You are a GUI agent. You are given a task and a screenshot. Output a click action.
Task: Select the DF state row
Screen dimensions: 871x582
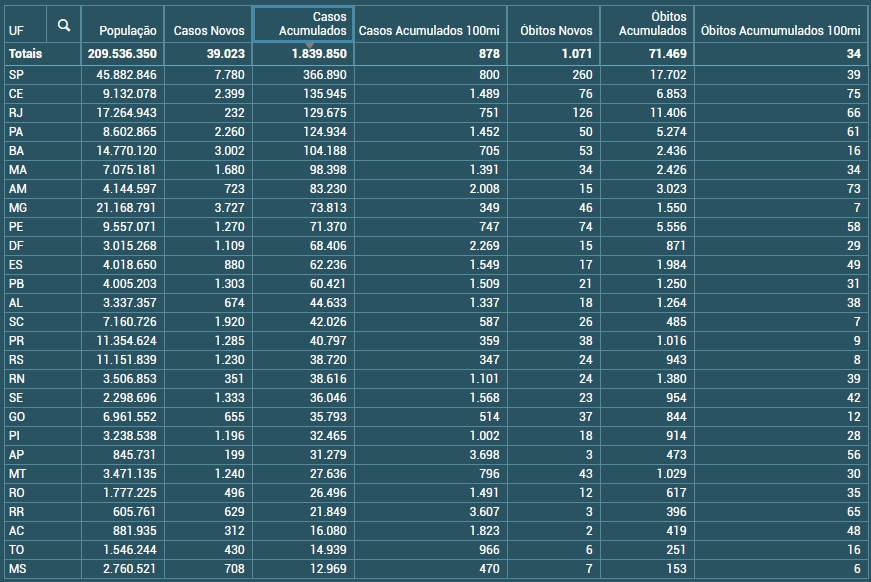[x=16, y=246]
